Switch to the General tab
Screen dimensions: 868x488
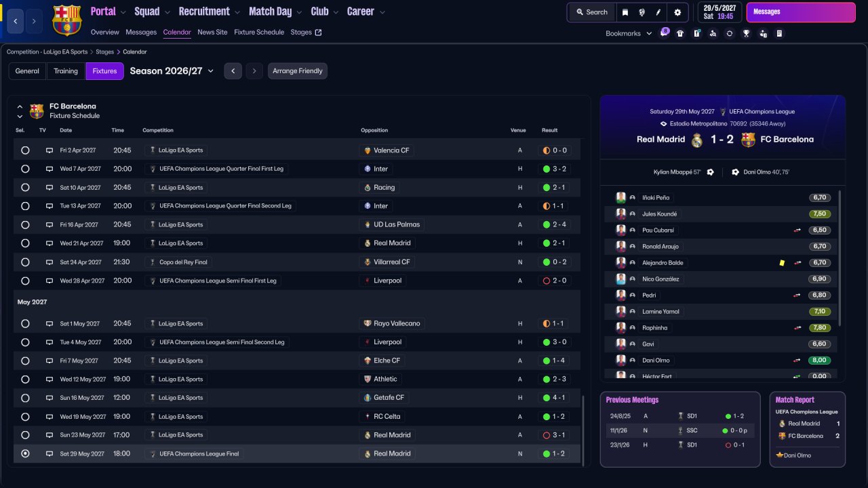coord(27,71)
